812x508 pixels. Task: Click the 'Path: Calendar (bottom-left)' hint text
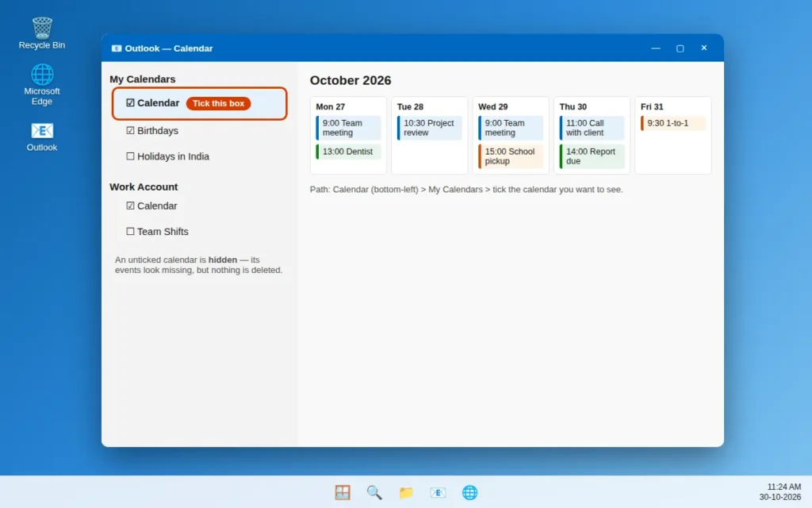coord(466,189)
